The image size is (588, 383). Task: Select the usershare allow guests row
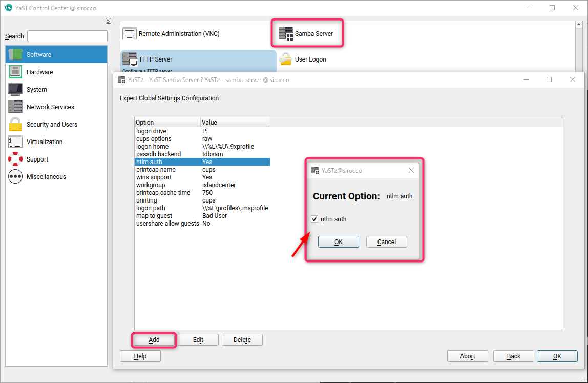click(x=202, y=224)
